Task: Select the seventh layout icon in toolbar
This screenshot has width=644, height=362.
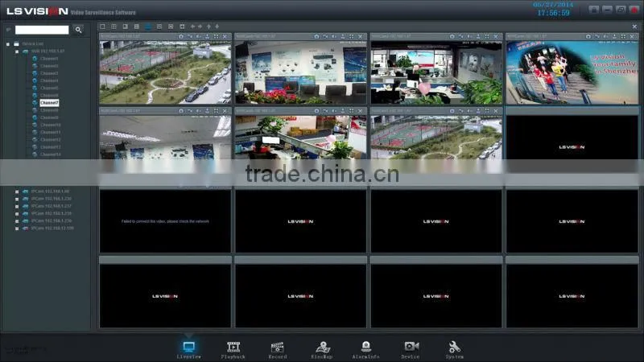Action: tap(171, 27)
